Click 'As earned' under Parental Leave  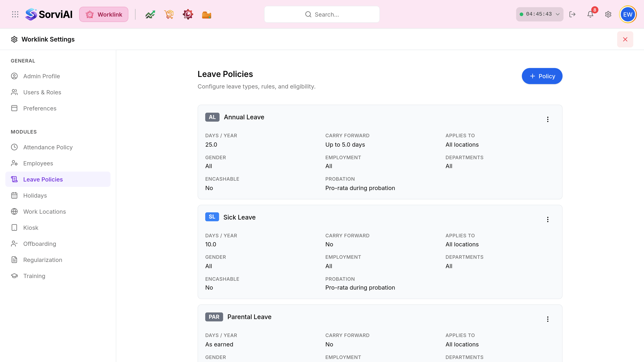coord(219,344)
